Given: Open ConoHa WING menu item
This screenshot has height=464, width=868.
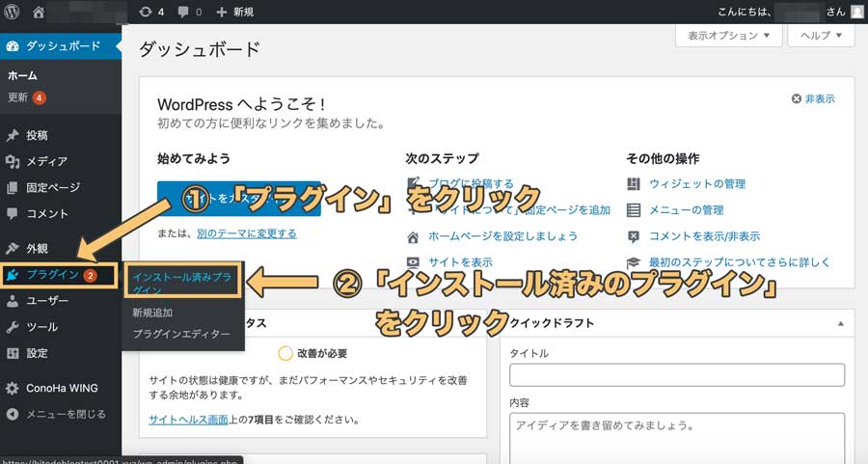Looking at the screenshot, I should 61,388.
